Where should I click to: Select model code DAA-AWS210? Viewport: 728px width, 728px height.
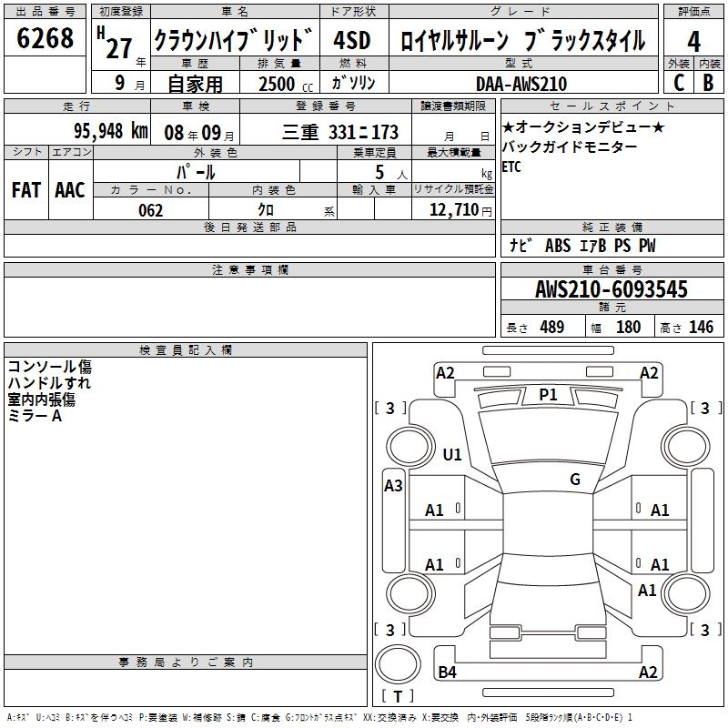coord(521,84)
